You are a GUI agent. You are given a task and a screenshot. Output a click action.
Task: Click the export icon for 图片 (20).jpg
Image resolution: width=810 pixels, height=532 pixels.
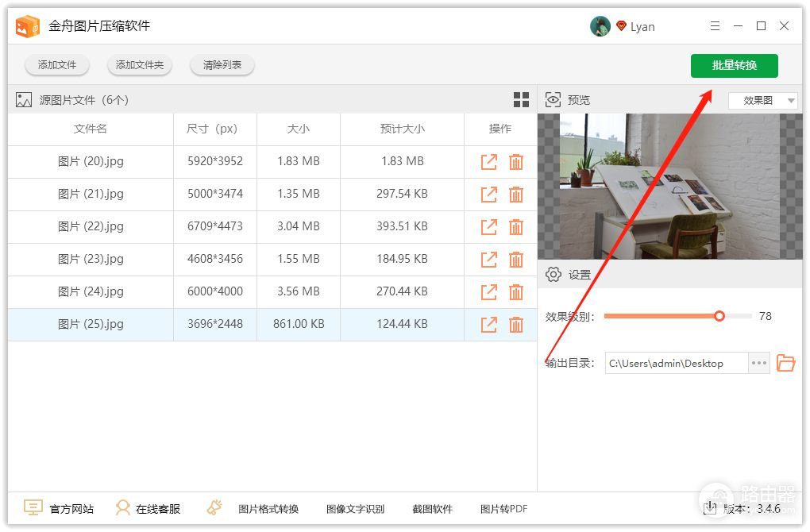click(489, 162)
